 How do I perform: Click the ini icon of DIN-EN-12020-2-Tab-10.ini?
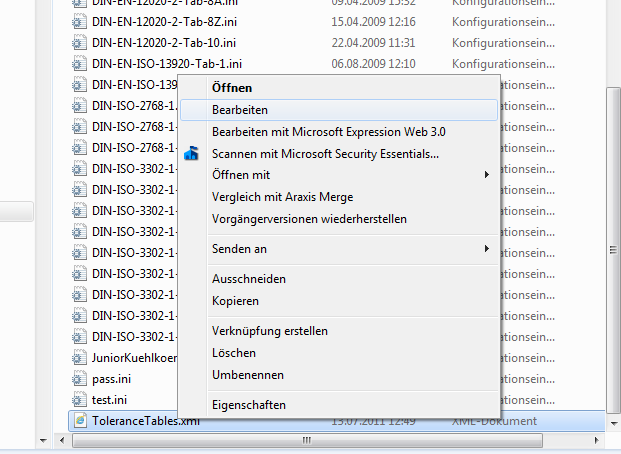pos(79,43)
